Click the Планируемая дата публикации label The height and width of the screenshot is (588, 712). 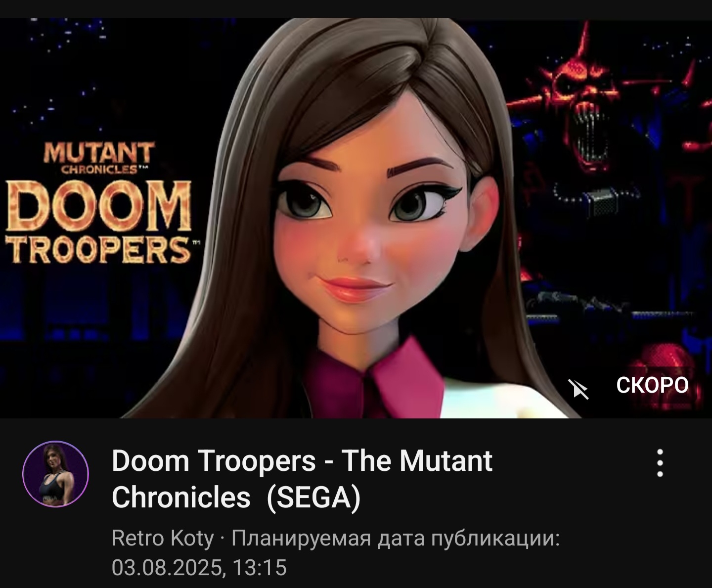coord(396,538)
